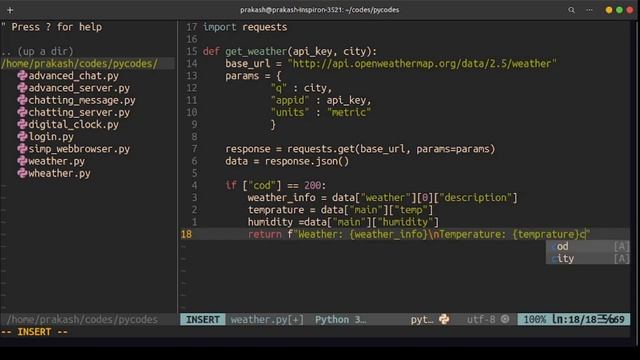The width and height of the screenshot is (640, 360).
Task: Click the 'if ["cod"] == 200:' line
Action: click(x=276, y=185)
